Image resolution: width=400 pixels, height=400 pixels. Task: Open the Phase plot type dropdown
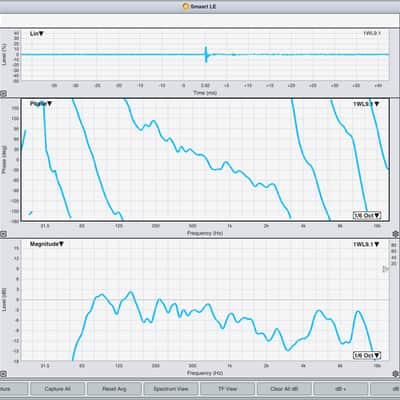pyautogui.click(x=41, y=104)
